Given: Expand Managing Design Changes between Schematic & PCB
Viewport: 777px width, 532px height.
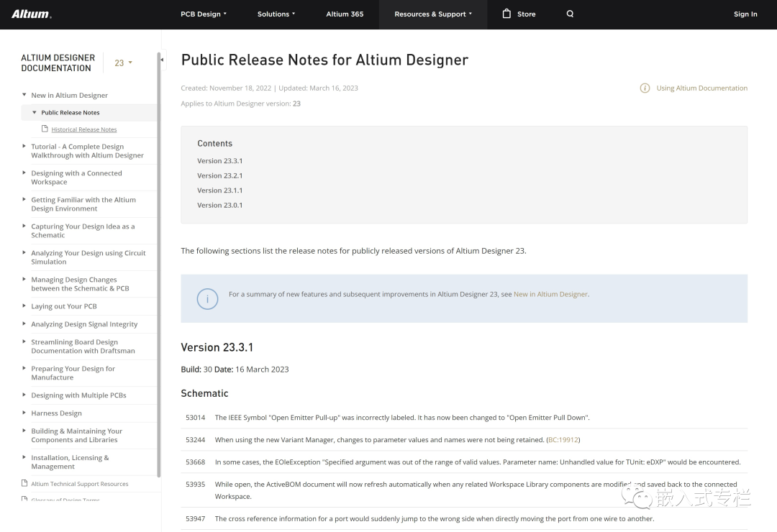Looking at the screenshot, I should [x=24, y=280].
